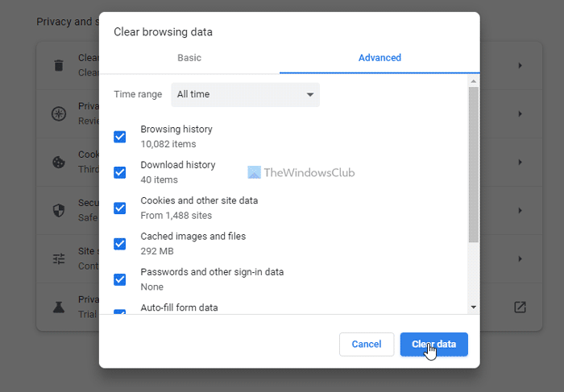Select the Advanced tab

(379, 58)
